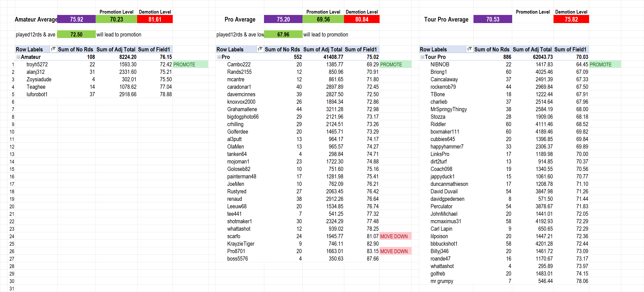The image size is (644, 292).
Task: Collapse the Pro pivot group
Action: 219,57
